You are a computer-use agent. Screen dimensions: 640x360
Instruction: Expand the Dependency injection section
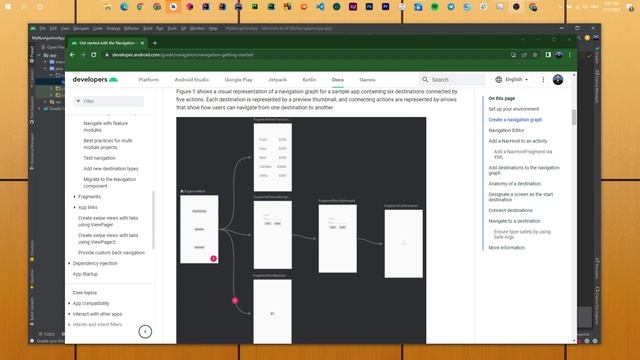[69, 263]
